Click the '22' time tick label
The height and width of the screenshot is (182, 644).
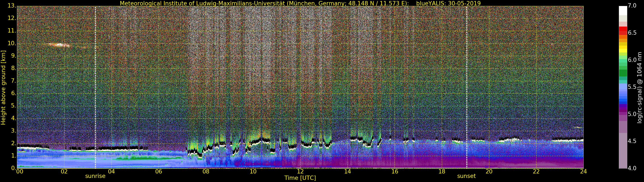536,172
